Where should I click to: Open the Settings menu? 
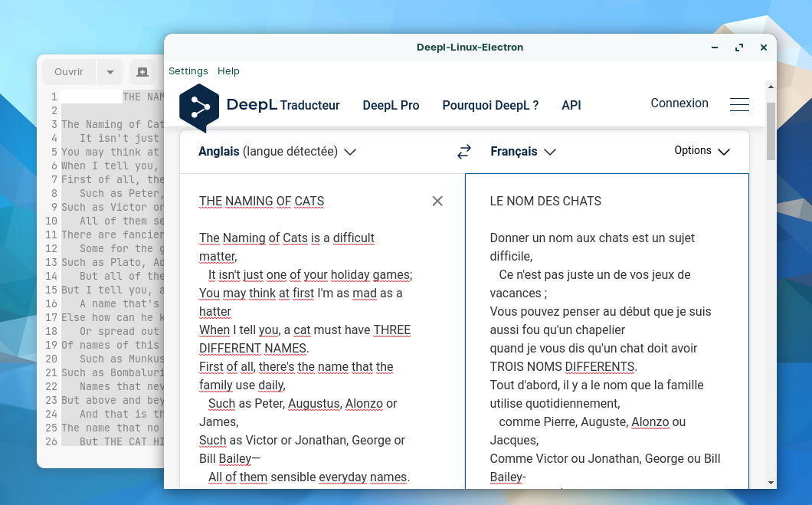point(188,71)
